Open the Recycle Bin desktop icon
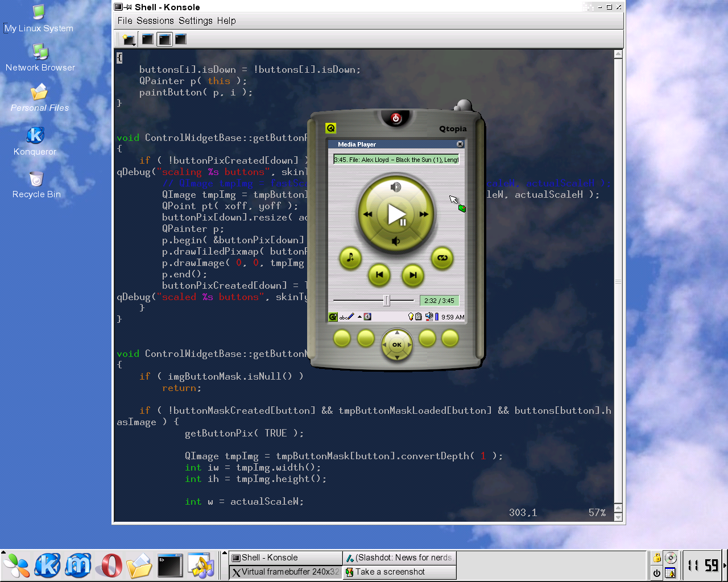Screen dimensions: 728x582 tap(36, 185)
